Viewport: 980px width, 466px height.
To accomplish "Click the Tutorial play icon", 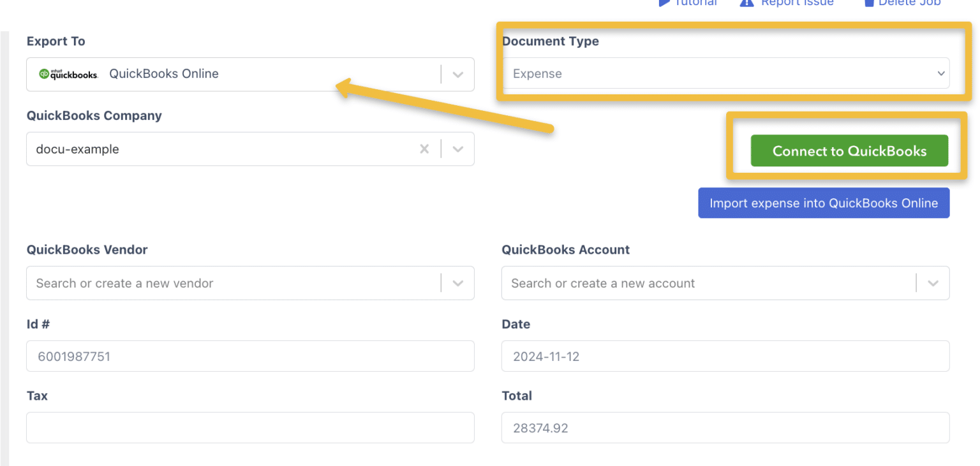I will [x=664, y=3].
